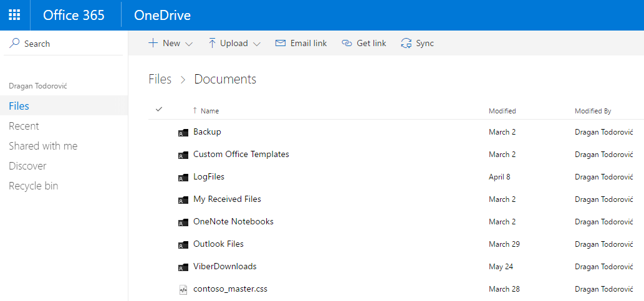This screenshot has height=301, width=644.
Task: Go to the Files breadcrumb
Action: pyautogui.click(x=160, y=79)
